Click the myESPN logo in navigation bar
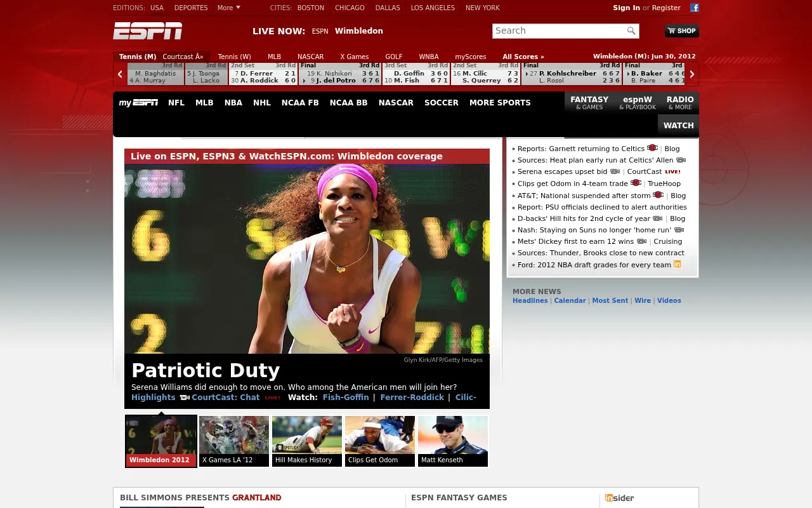This screenshot has height=508, width=812. point(138,102)
